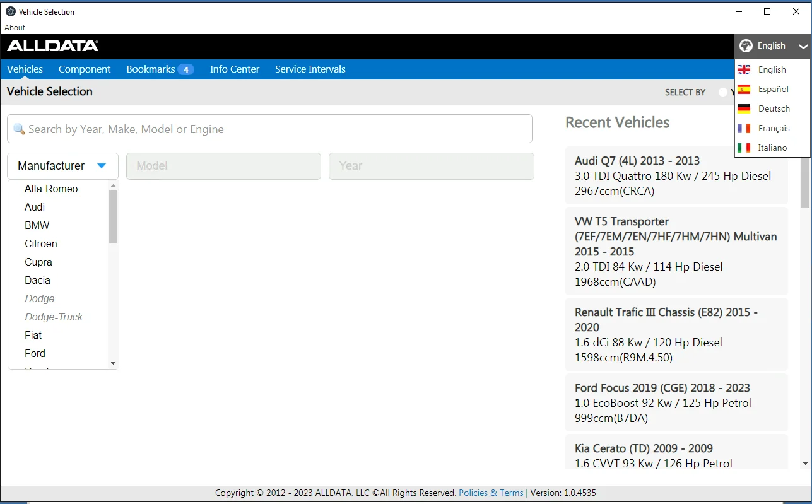Open the Policies & Terms link

coord(491,493)
